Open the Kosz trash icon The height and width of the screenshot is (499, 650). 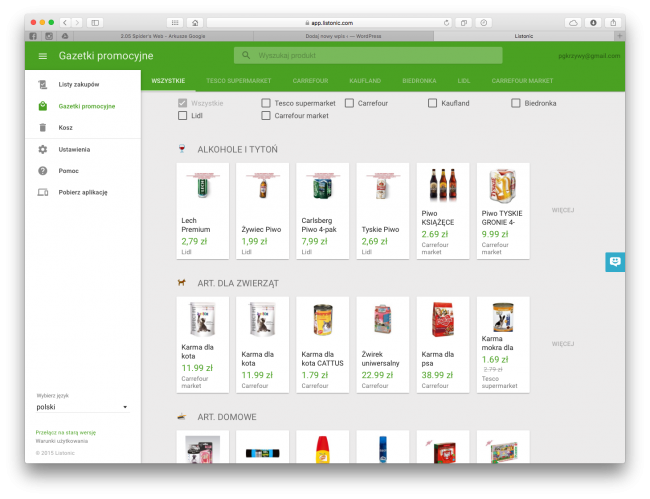click(x=43, y=128)
